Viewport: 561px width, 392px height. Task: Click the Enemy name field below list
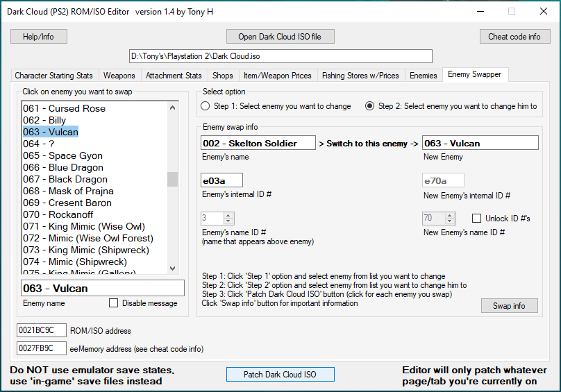pyautogui.click(x=103, y=289)
